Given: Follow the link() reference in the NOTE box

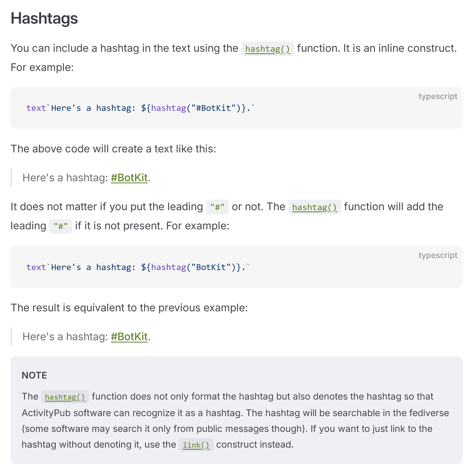Looking at the screenshot, I should click(x=196, y=445).
